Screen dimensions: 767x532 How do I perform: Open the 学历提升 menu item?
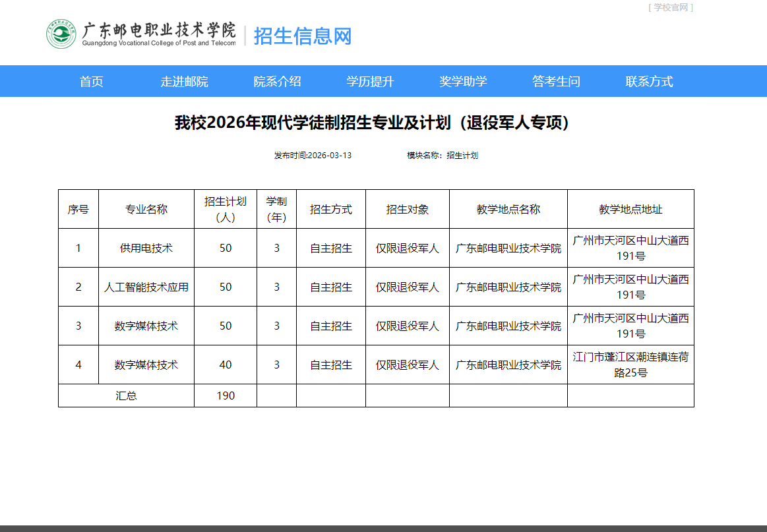370,81
